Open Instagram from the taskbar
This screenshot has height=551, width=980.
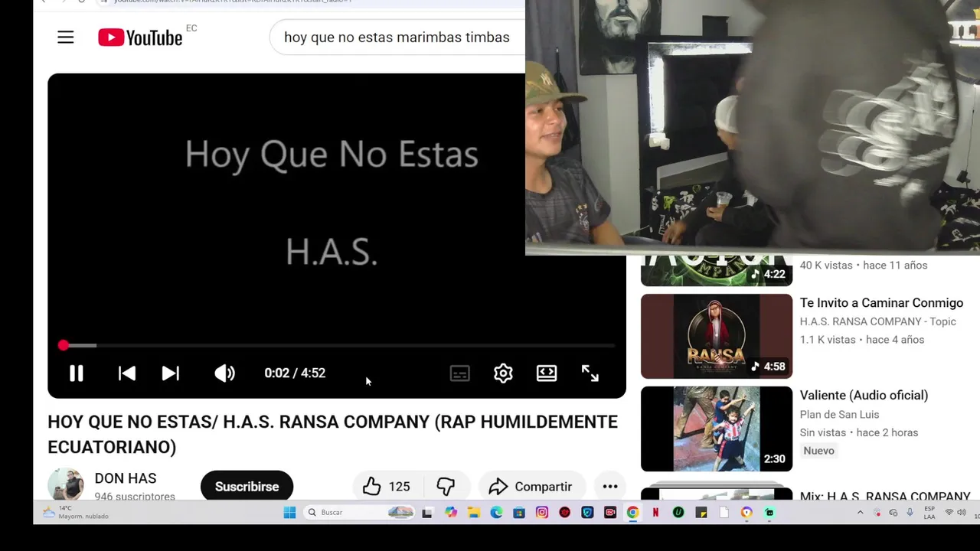click(x=542, y=513)
